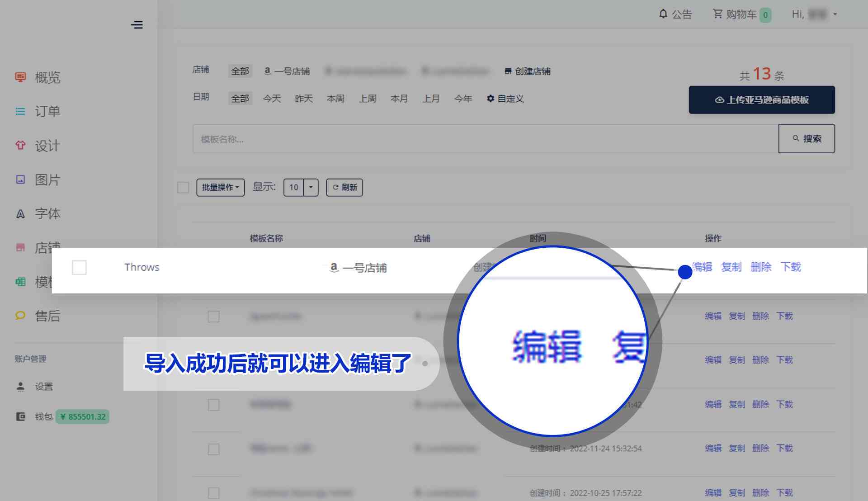
Task: Check the checkbox next to Throws template
Action: tap(78, 267)
